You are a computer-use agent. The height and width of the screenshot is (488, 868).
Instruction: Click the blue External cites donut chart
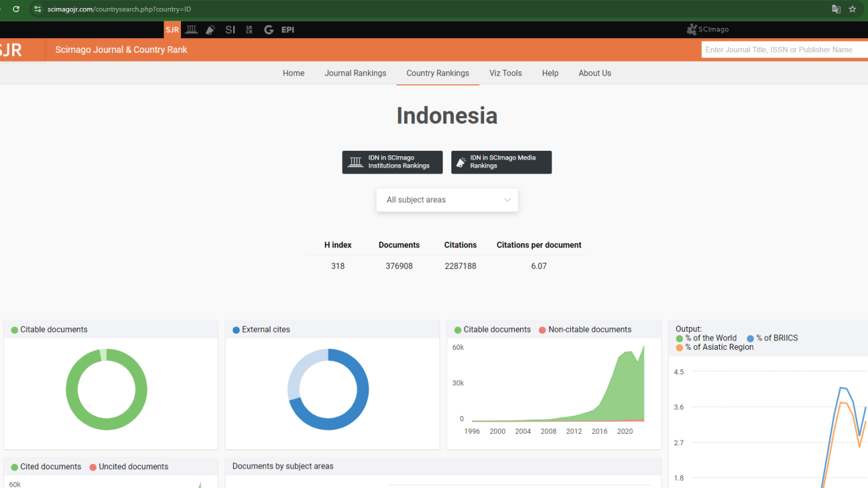click(328, 389)
